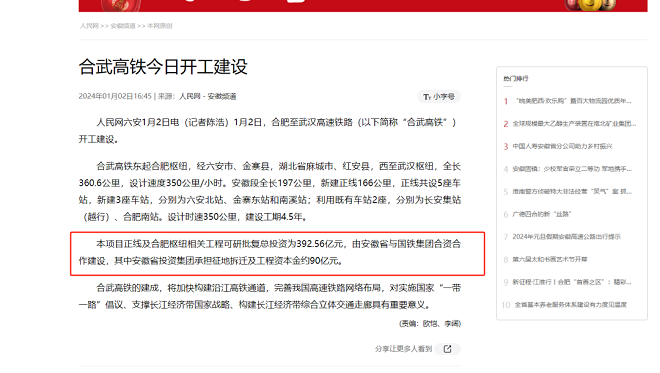Open hot-ranking item 1 about 皖美肥西·欢乐购
660x373 pixels.
point(573,101)
